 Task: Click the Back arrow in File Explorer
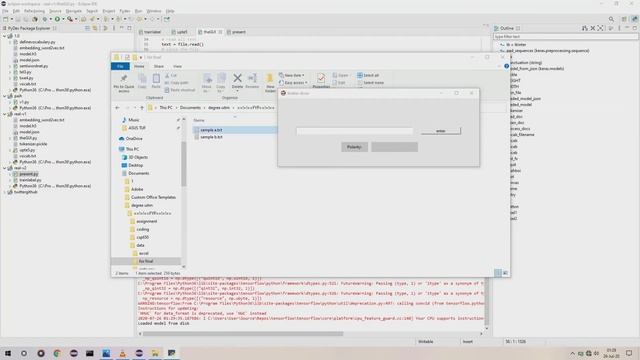click(118, 108)
